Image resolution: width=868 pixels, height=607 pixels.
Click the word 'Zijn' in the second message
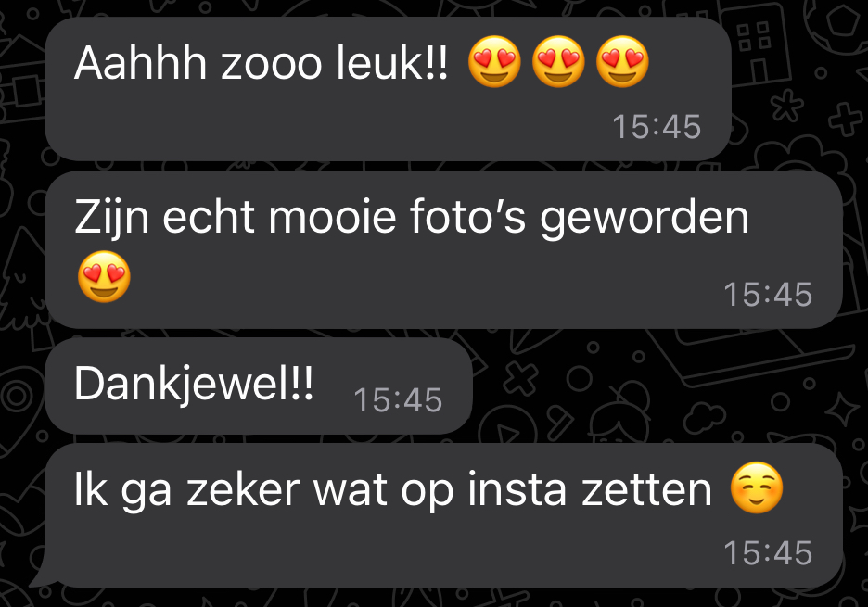(112, 219)
